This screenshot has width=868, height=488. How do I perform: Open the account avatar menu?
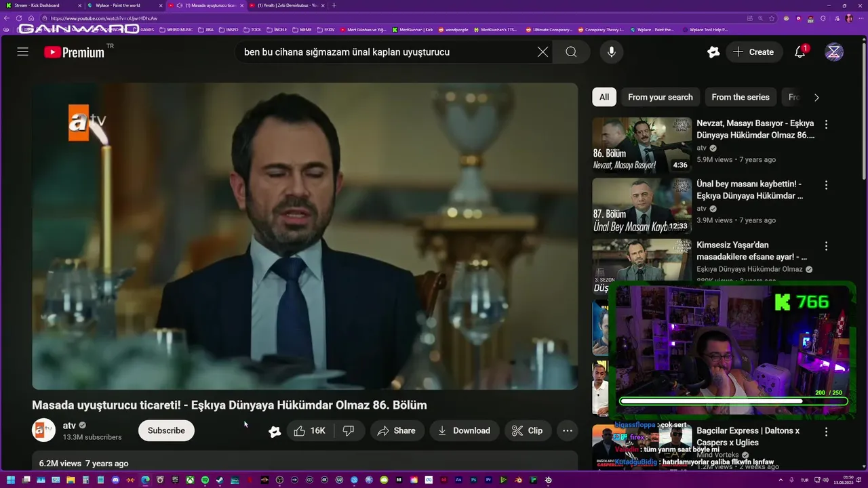pyautogui.click(x=834, y=52)
